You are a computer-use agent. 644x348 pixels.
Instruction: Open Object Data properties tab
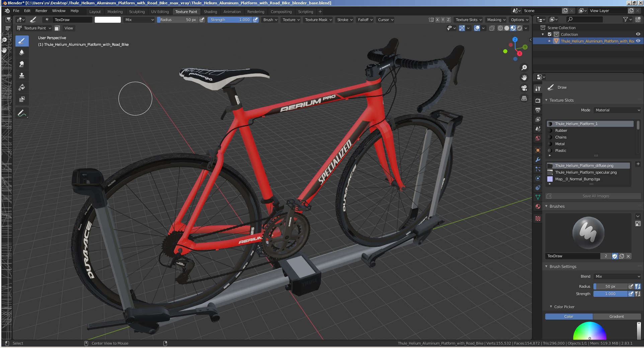pyautogui.click(x=538, y=197)
